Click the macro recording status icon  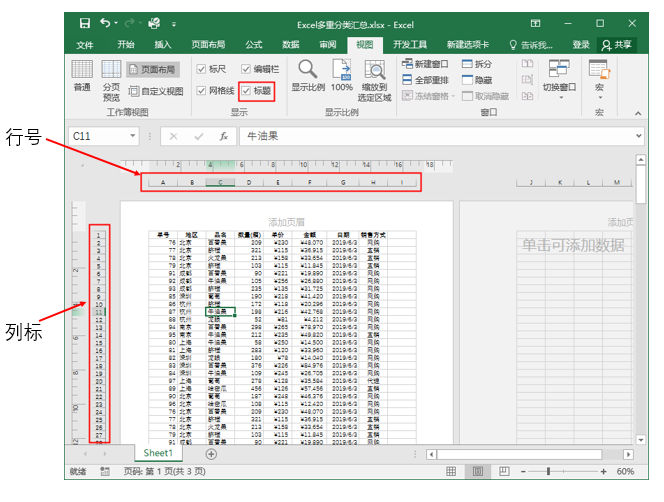(x=105, y=471)
